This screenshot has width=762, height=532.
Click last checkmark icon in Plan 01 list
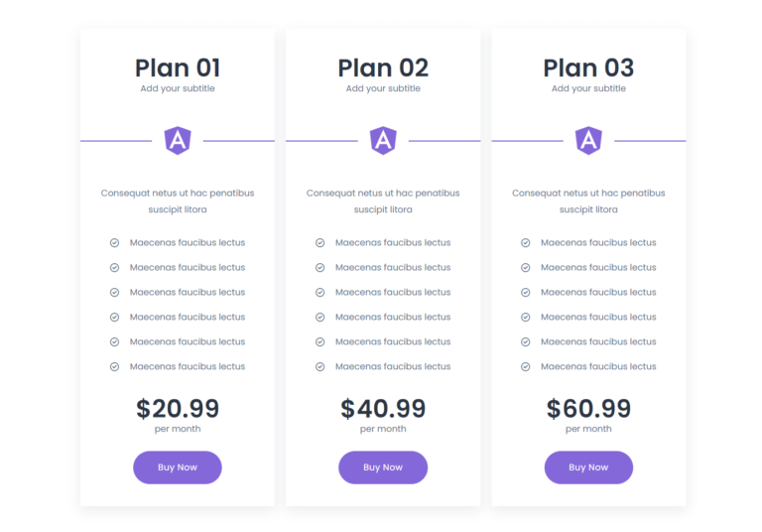pos(114,366)
